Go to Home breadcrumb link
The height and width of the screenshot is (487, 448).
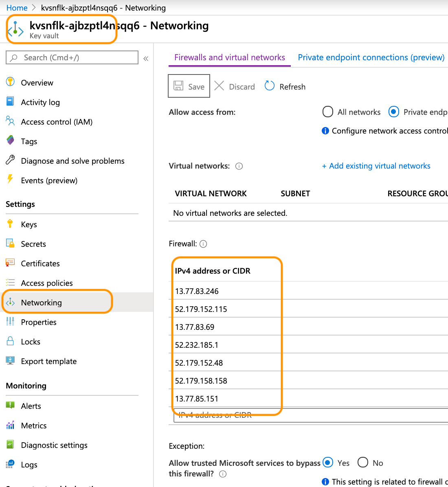click(x=17, y=8)
